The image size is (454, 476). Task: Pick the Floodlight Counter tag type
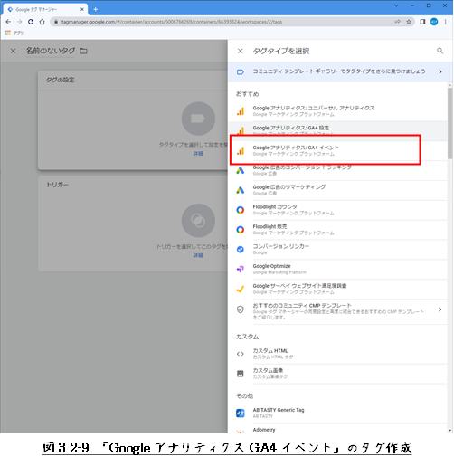click(x=337, y=210)
